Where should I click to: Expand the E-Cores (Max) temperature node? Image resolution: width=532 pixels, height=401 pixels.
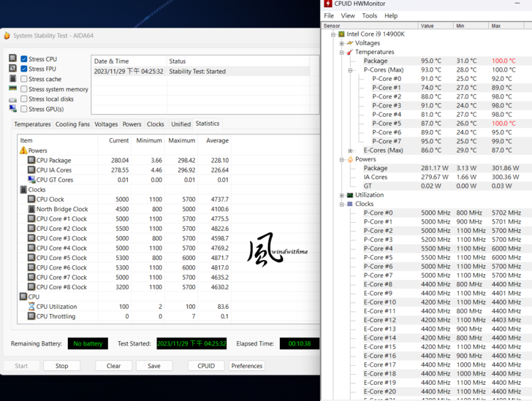(x=350, y=150)
